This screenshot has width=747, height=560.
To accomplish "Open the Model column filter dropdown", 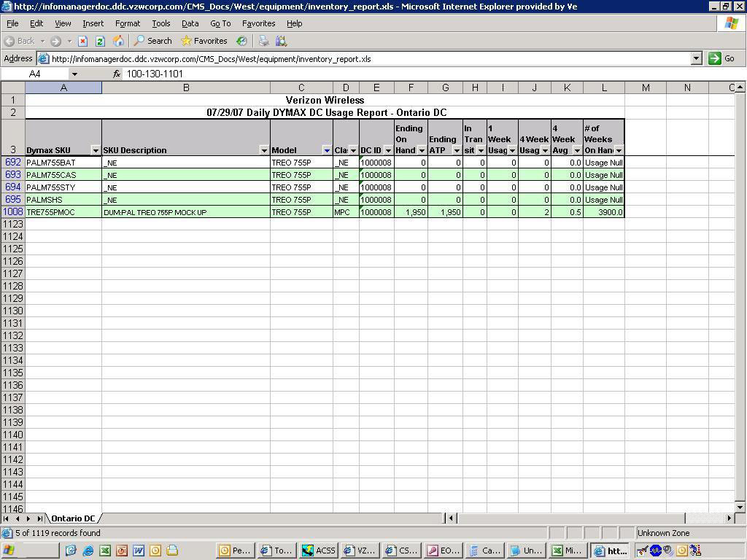I will point(327,150).
